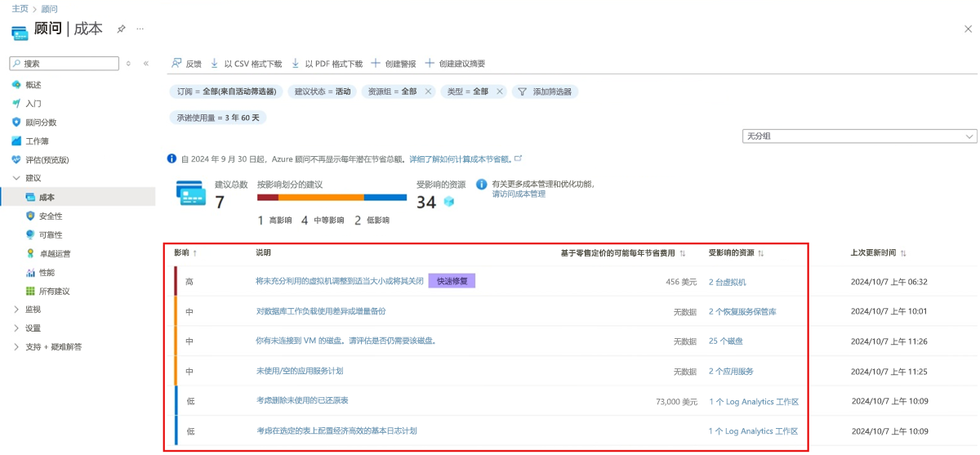
Task: Click the blue low-impact bar segment
Action: (385, 197)
